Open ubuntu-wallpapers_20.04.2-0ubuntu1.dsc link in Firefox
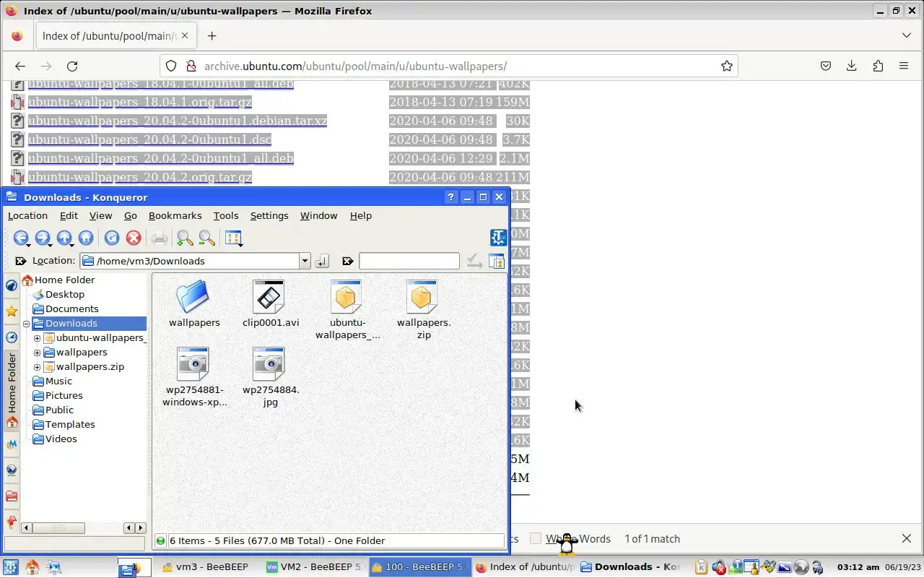Screen dimensions: 924x578 coord(149,139)
